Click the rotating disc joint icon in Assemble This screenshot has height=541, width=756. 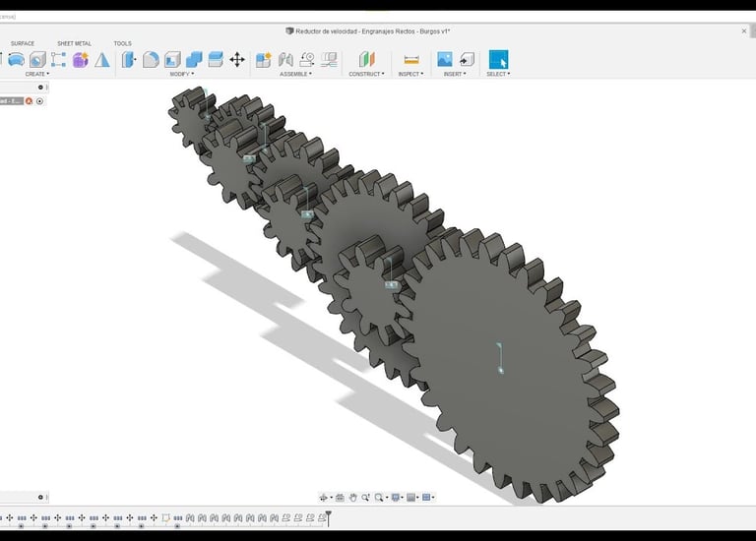(307, 60)
